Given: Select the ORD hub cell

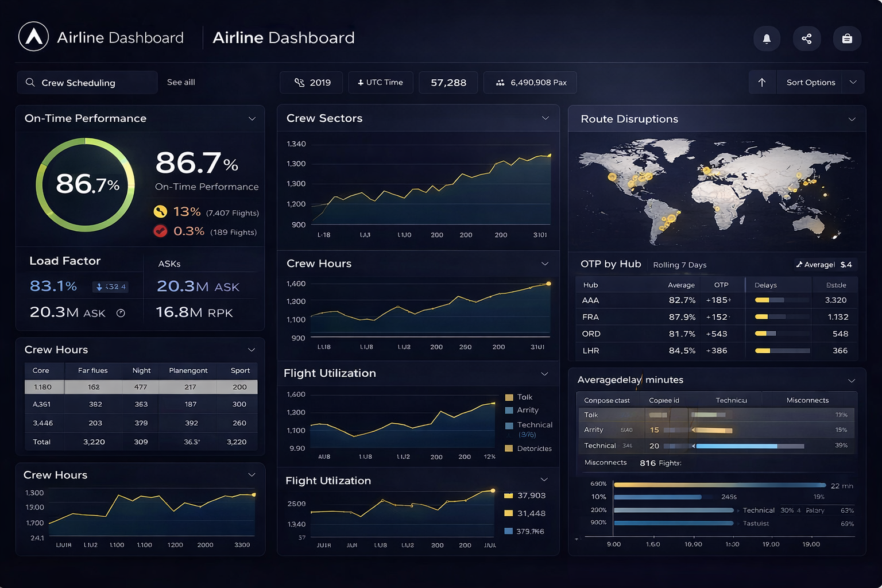Looking at the screenshot, I should (x=591, y=334).
